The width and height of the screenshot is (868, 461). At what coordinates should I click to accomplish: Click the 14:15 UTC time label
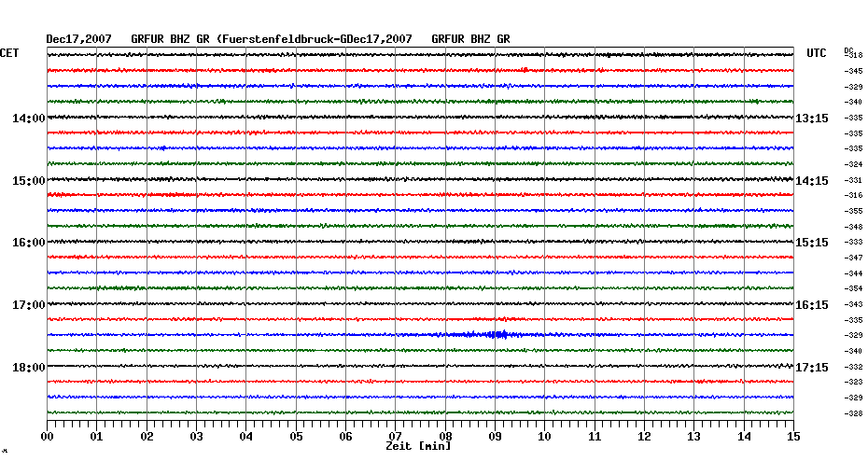pyautogui.click(x=812, y=181)
